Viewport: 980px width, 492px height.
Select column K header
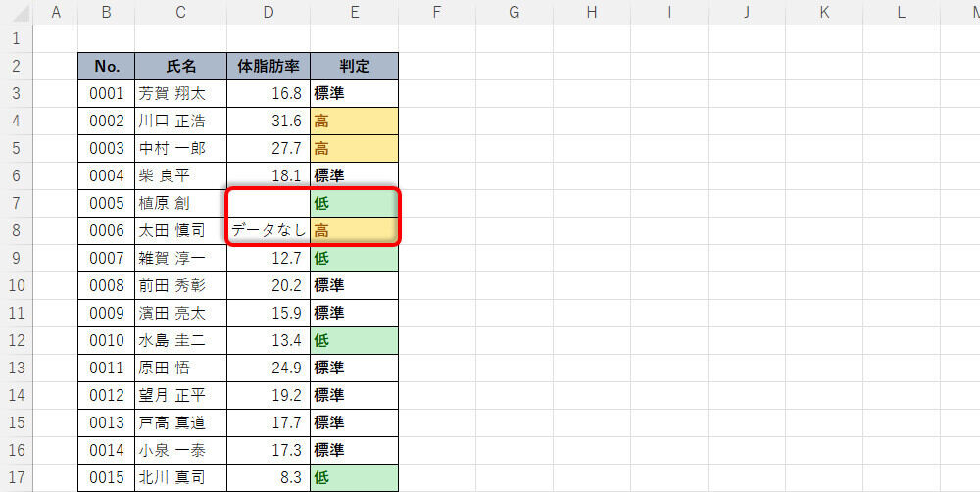coord(824,13)
